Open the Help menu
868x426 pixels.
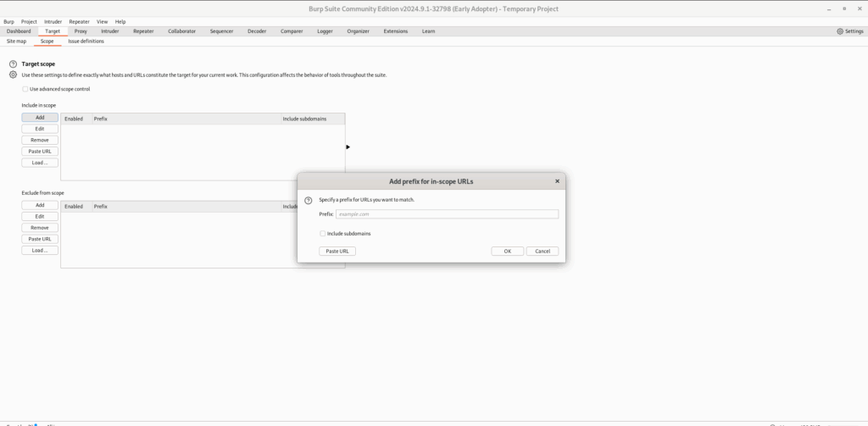coord(120,21)
